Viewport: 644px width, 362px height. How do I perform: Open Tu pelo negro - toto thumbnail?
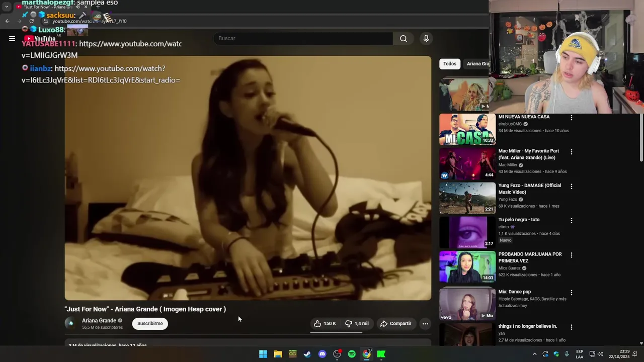tap(467, 233)
